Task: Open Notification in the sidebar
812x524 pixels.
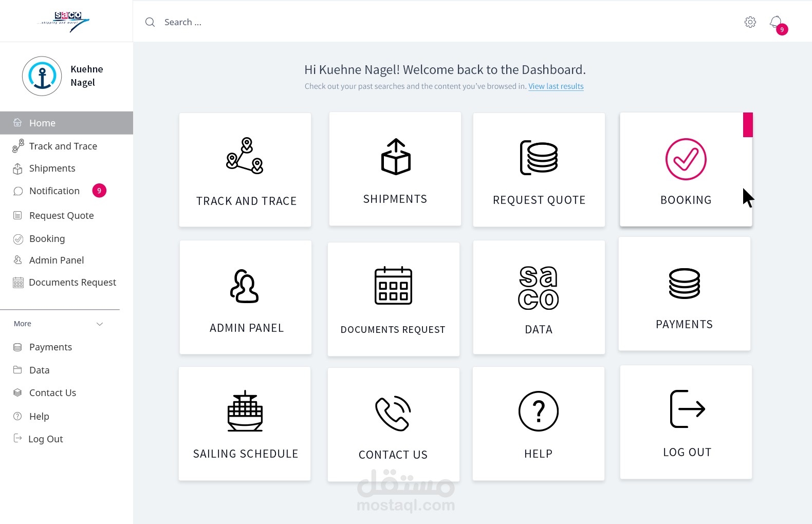Action: pyautogui.click(x=54, y=191)
